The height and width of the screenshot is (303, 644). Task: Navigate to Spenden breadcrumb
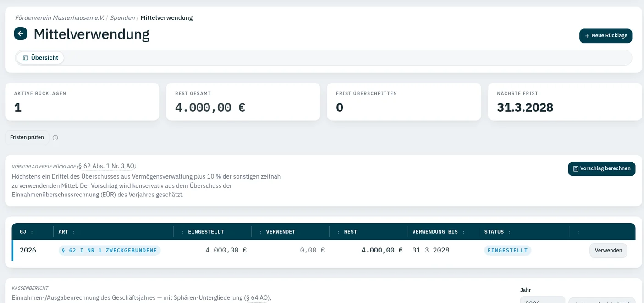122,18
